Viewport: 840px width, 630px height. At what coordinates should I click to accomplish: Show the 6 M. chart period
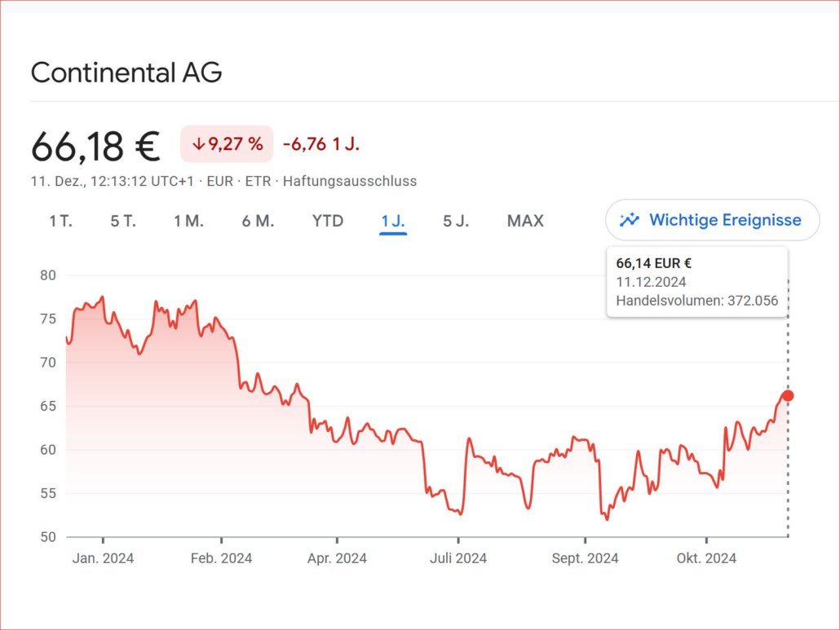pos(258,221)
